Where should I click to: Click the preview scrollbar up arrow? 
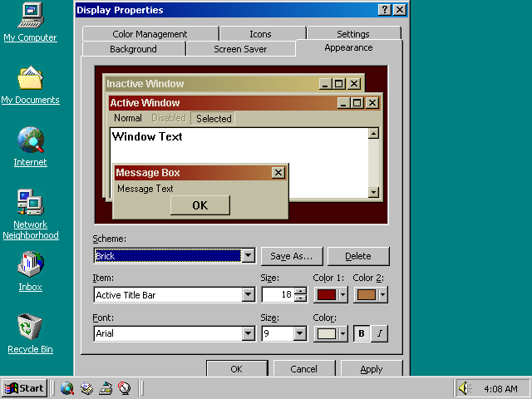click(373, 133)
